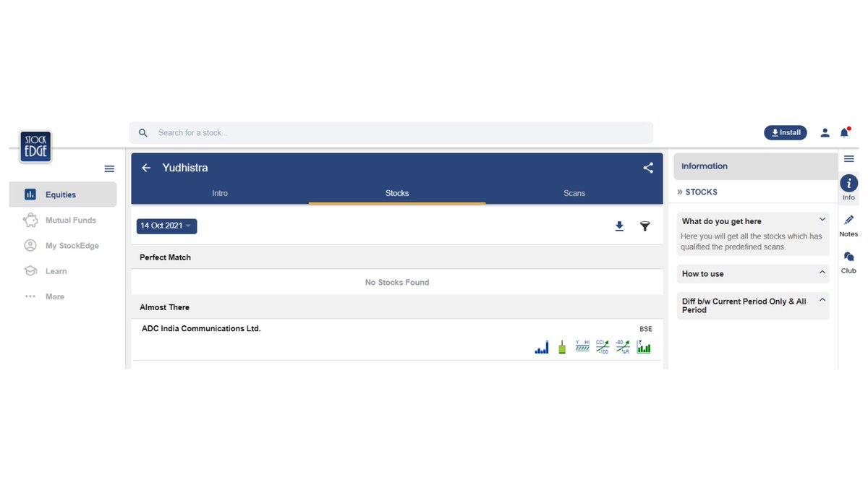The image size is (868, 488).
Task: Open Equities section
Action: [x=63, y=194]
